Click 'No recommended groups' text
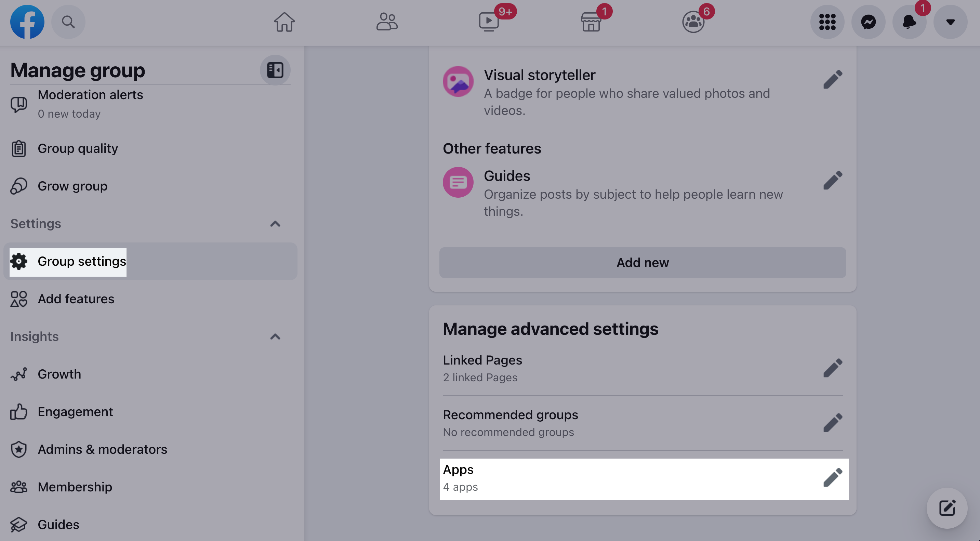 [508, 432]
